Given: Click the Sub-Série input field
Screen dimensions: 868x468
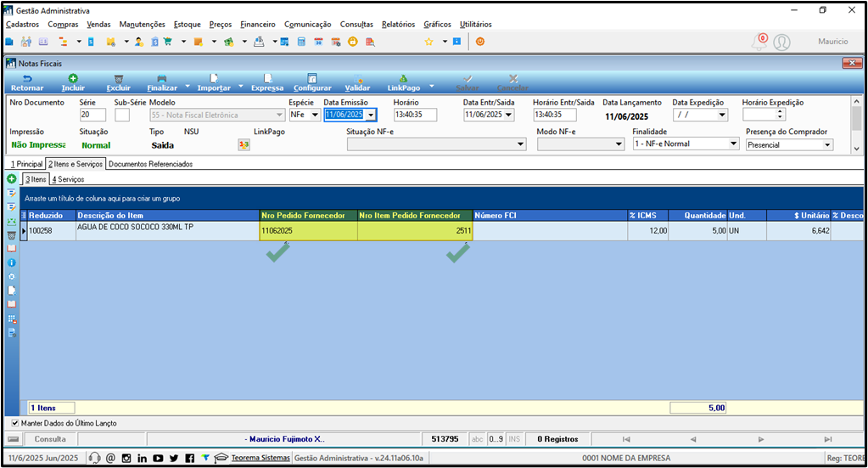Looking at the screenshot, I should (x=122, y=115).
